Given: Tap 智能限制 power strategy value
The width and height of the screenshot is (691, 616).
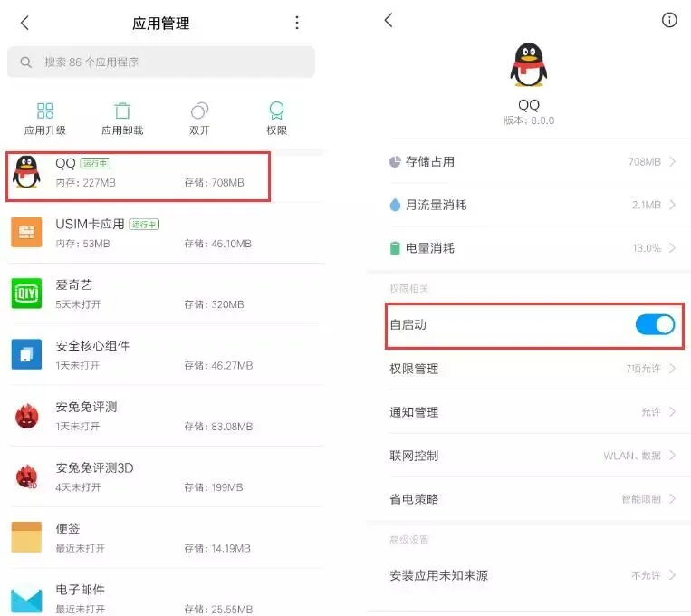Looking at the screenshot, I should click(x=641, y=499).
